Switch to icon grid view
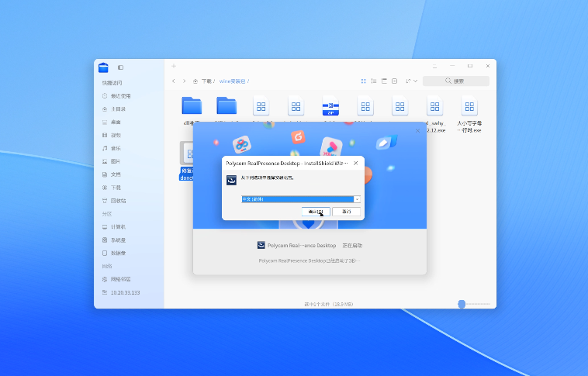This screenshot has width=588, height=376. coord(363,81)
